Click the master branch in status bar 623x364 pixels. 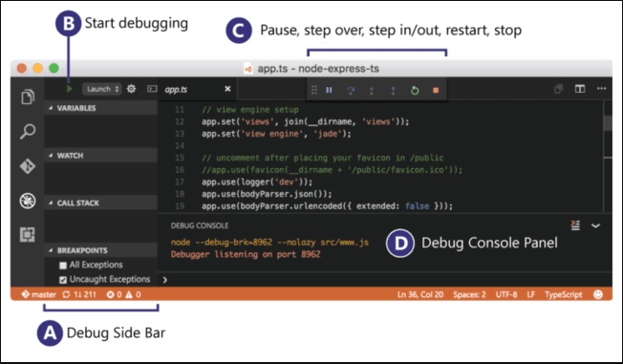[39, 294]
